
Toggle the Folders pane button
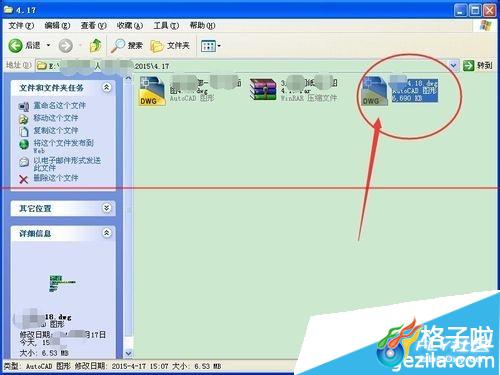coord(170,46)
